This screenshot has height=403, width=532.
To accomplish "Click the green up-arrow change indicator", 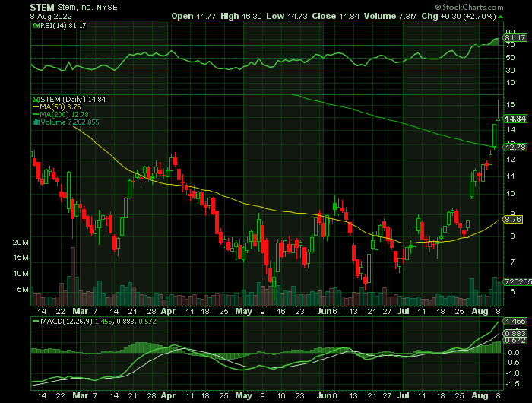I will coord(500,17).
